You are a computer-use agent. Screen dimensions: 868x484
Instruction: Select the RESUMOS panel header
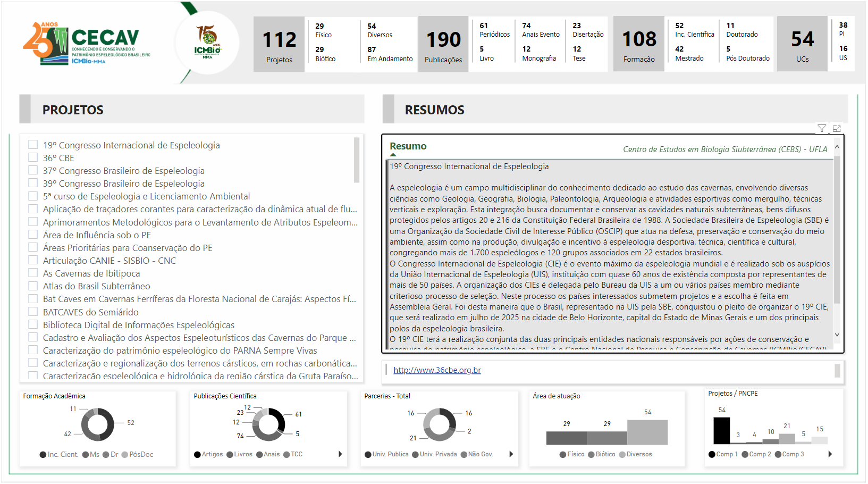434,110
